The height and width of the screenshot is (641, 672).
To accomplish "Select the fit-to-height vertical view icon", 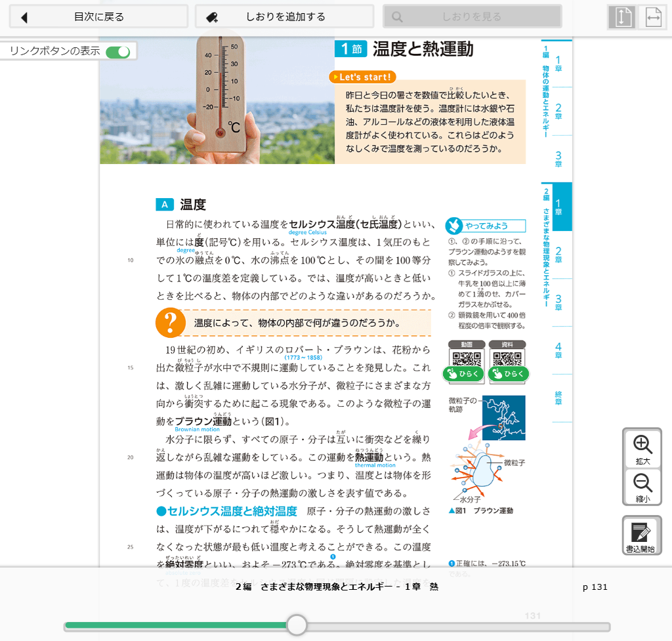I will tap(622, 18).
